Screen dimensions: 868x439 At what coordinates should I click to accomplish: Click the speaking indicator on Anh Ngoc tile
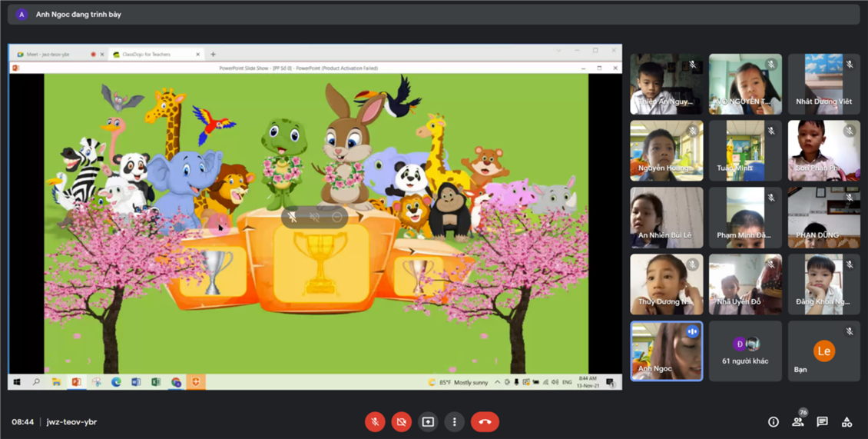(693, 331)
